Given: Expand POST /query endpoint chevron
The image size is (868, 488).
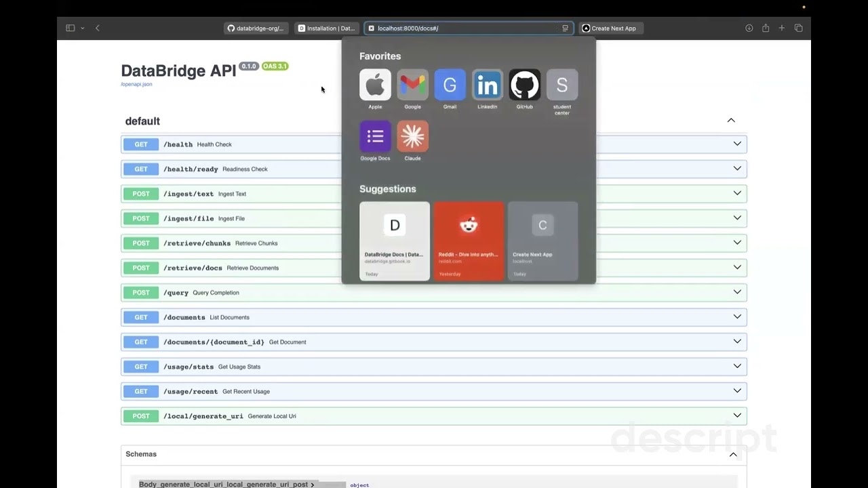Looking at the screenshot, I should pos(737,292).
